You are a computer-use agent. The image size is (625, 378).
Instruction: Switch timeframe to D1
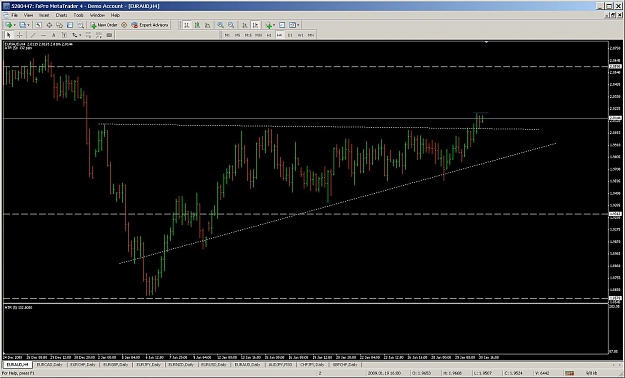[x=290, y=35]
